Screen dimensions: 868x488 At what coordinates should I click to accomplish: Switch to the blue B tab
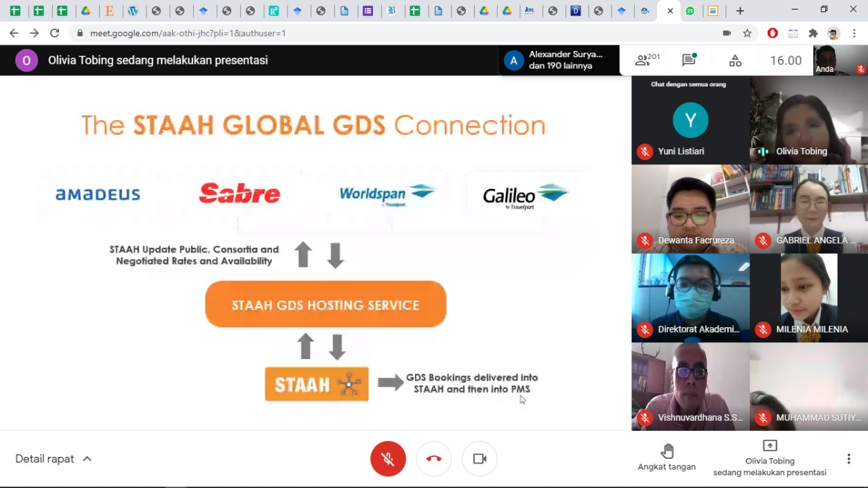coord(391,11)
